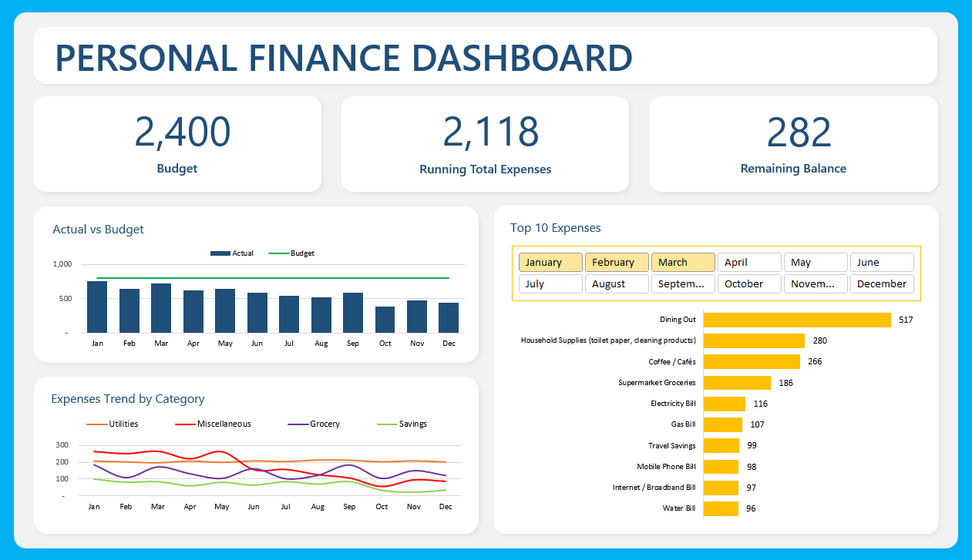The height and width of the screenshot is (560, 972).
Task: Toggle the February slicer button
Action: coord(616,262)
